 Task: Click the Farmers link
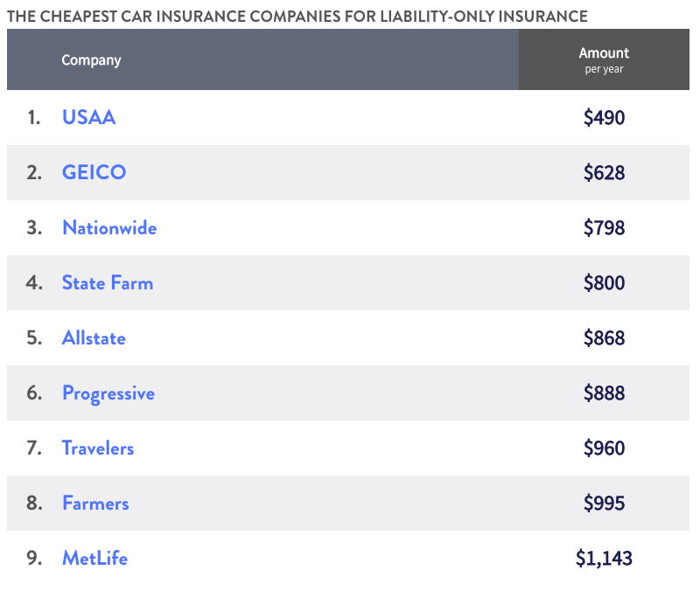(95, 503)
